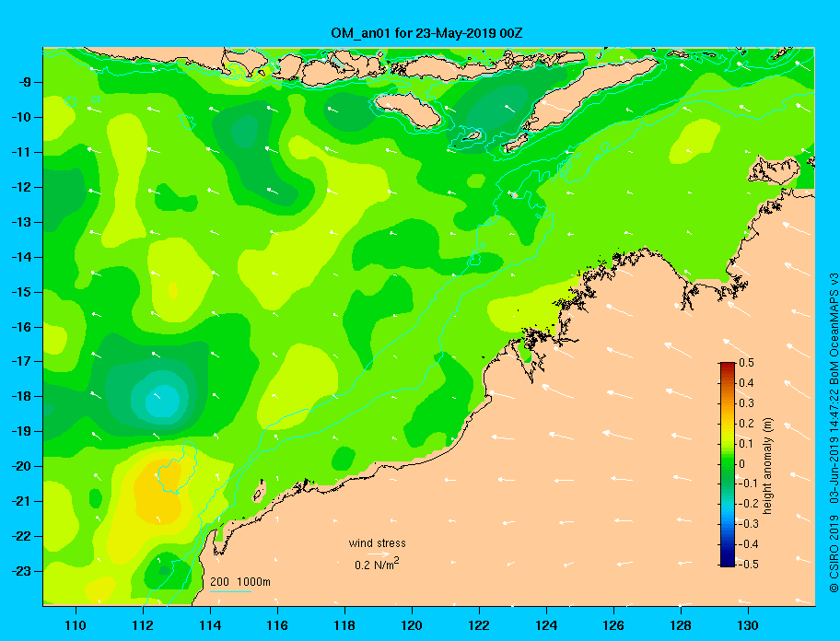
Task: Click longitude axis label "126"
Action: (613, 625)
